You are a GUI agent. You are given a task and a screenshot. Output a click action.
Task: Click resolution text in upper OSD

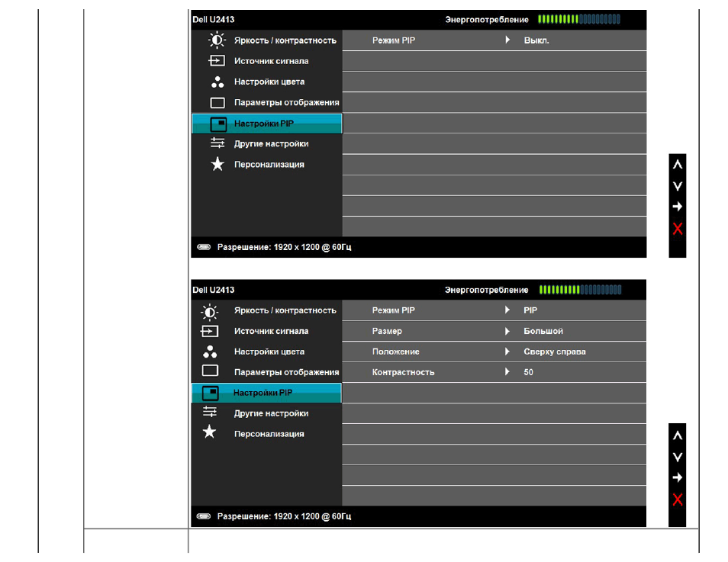click(x=284, y=247)
